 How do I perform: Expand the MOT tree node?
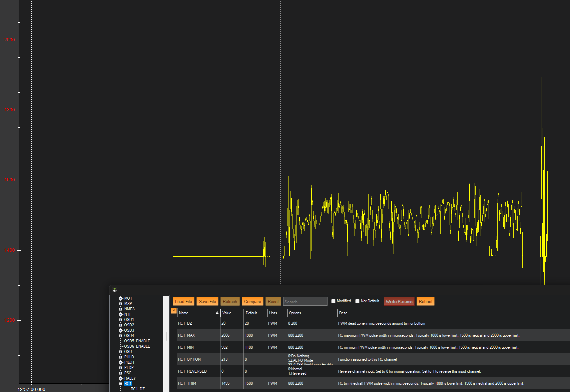[121, 299]
